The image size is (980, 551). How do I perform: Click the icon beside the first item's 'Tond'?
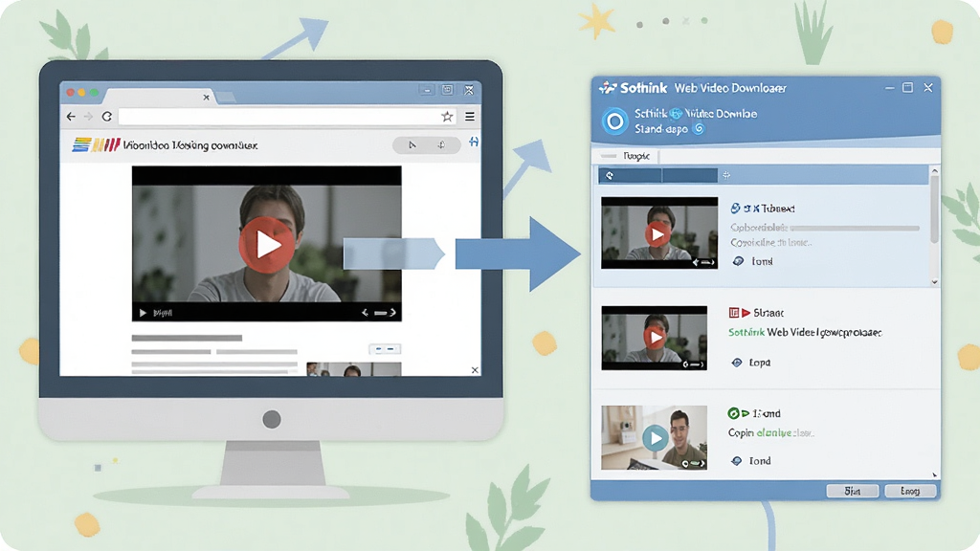[x=738, y=261]
